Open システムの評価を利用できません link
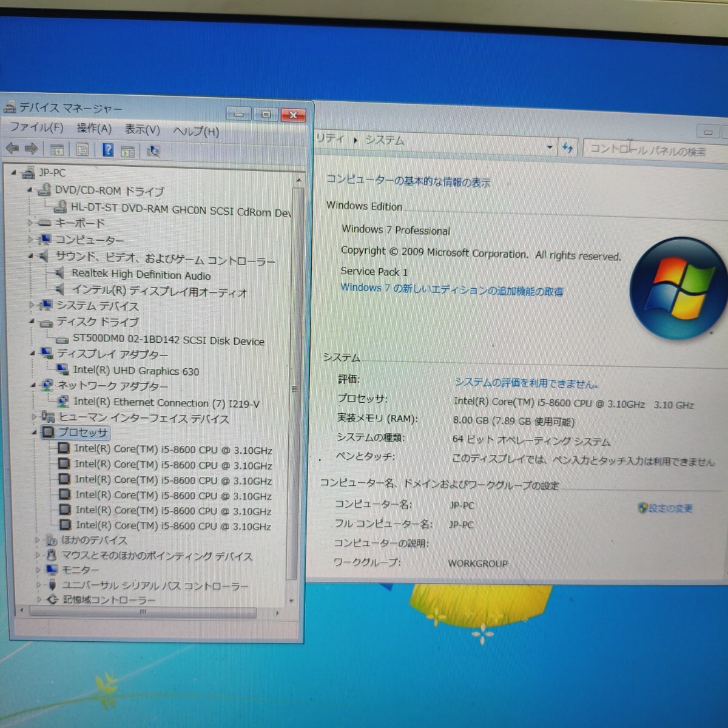This screenshot has width=728, height=728. click(526, 383)
